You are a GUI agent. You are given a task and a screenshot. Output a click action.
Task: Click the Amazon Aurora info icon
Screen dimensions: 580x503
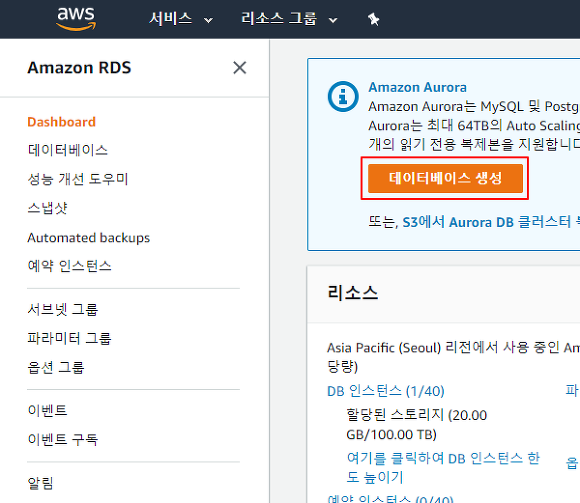(x=343, y=97)
